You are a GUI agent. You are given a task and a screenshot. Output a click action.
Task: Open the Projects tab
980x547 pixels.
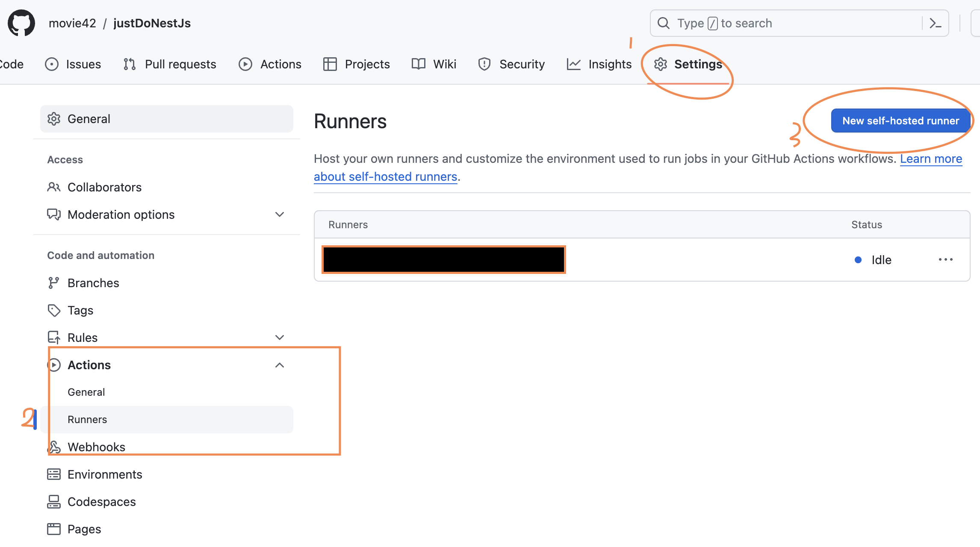[x=357, y=64]
